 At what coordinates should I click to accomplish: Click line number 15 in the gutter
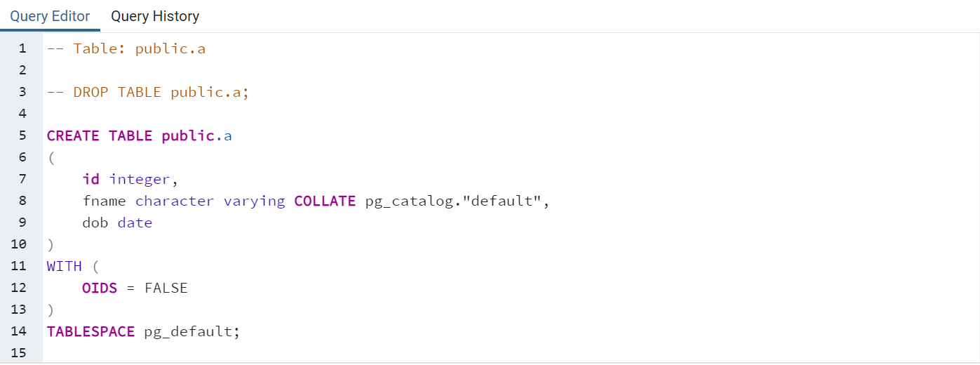click(x=19, y=353)
